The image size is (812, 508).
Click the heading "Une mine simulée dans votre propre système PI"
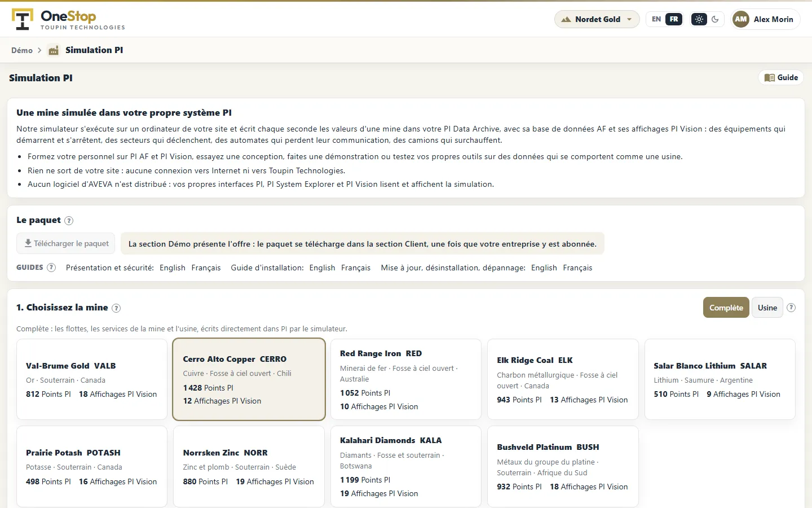click(x=124, y=112)
